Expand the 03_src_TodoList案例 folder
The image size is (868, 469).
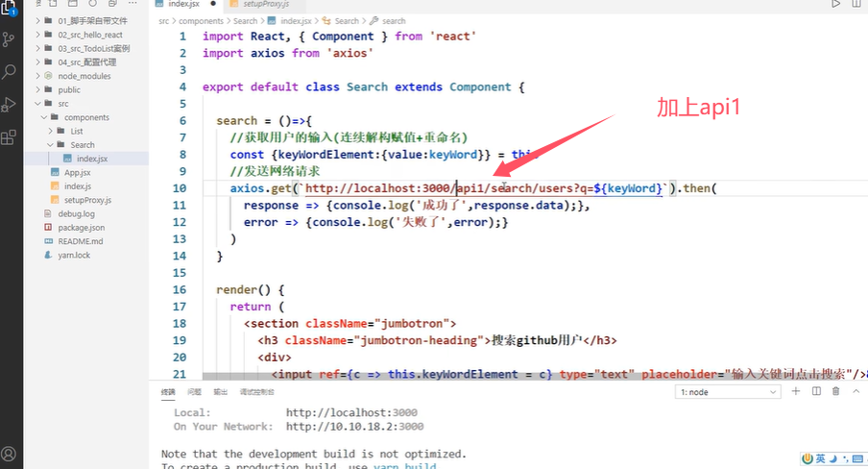85,48
